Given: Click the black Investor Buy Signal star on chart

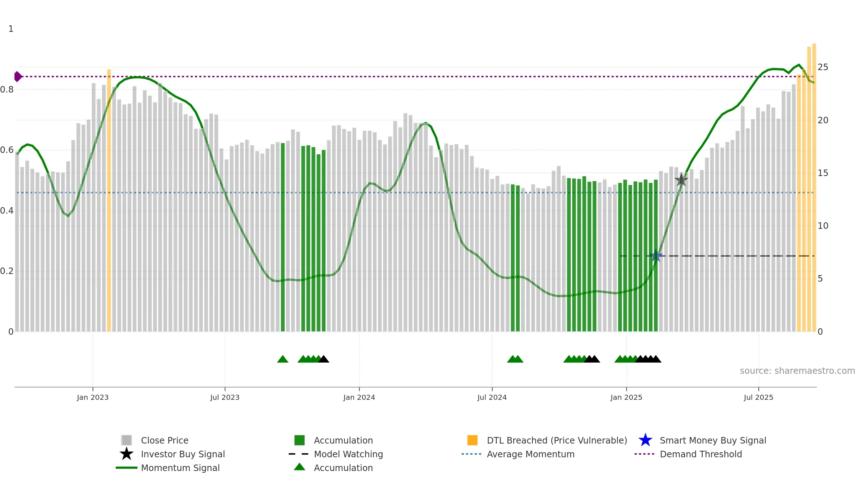Looking at the screenshot, I should pyautogui.click(x=681, y=180).
